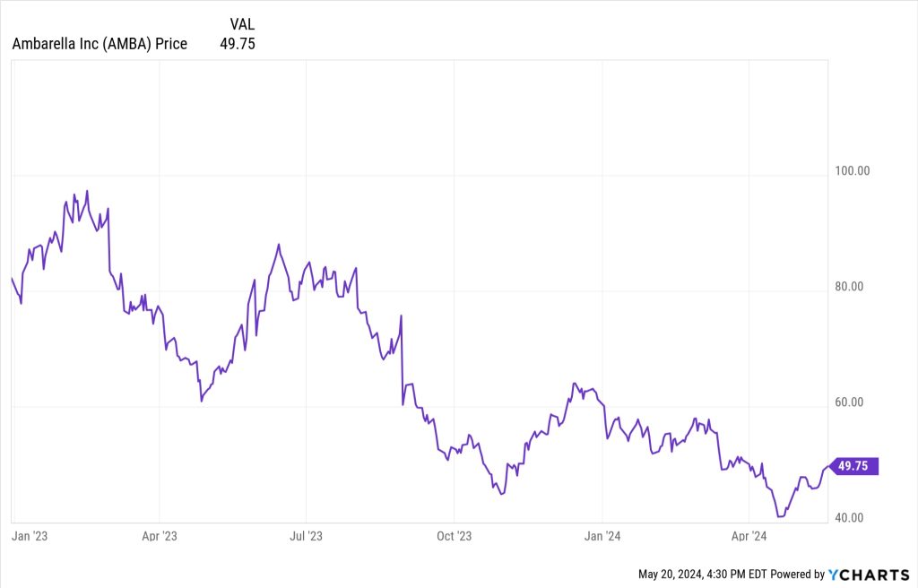918x588 pixels.
Task: Click the Apr '23 x-axis label
Action: pos(159,536)
